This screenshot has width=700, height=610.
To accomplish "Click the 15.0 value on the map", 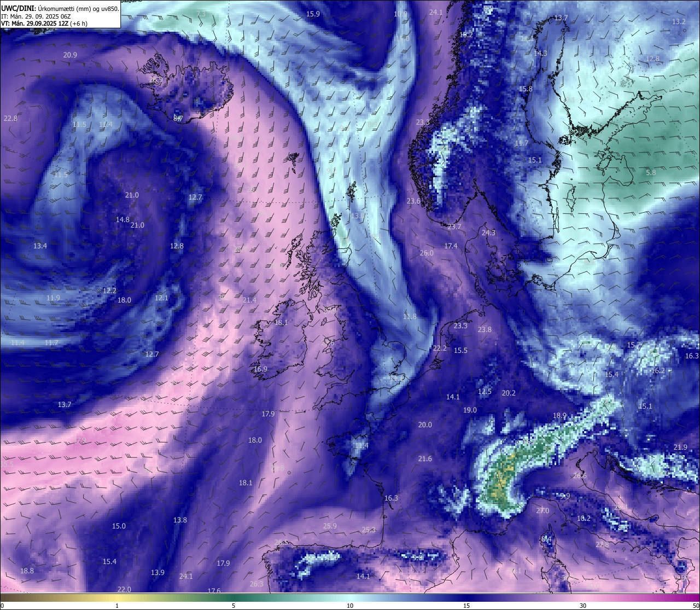I will [119, 526].
